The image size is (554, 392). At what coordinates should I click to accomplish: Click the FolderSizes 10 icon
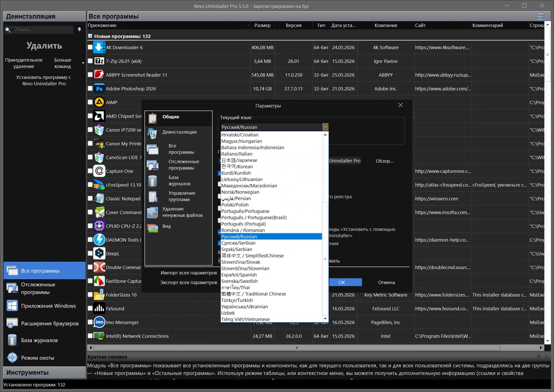(99, 295)
